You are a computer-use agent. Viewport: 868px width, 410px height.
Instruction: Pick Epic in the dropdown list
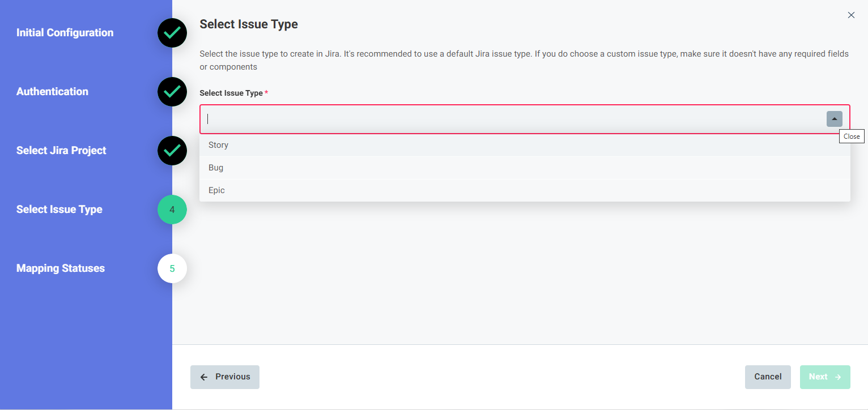[x=525, y=190]
